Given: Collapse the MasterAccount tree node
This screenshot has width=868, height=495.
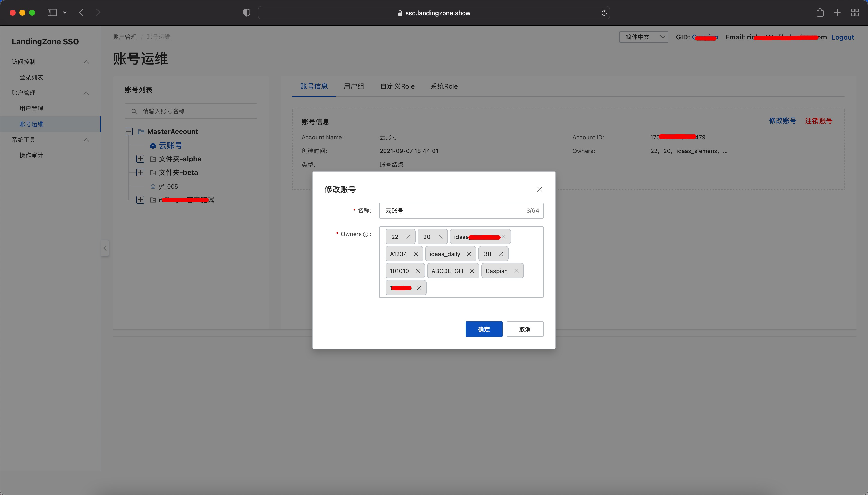Looking at the screenshot, I should coord(128,132).
